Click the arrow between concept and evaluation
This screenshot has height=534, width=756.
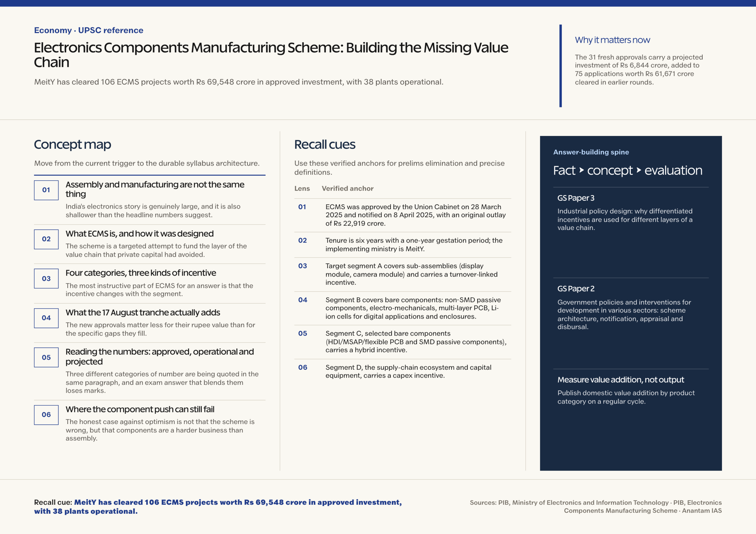click(639, 170)
